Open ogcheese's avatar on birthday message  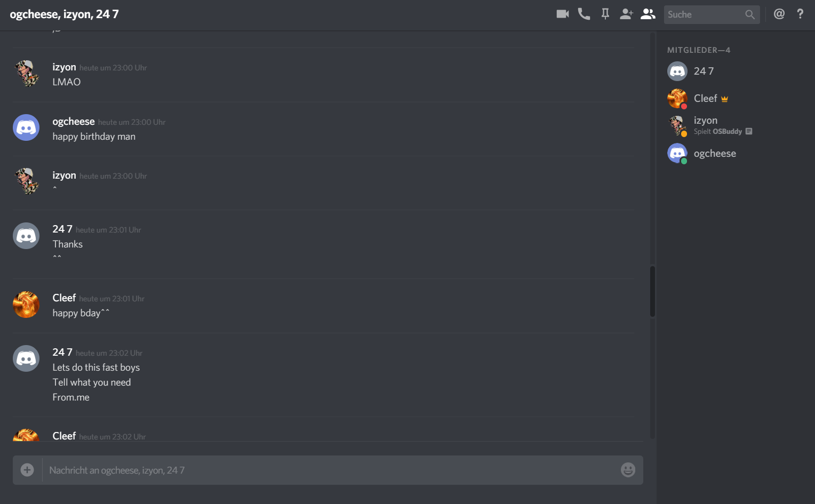(x=26, y=127)
